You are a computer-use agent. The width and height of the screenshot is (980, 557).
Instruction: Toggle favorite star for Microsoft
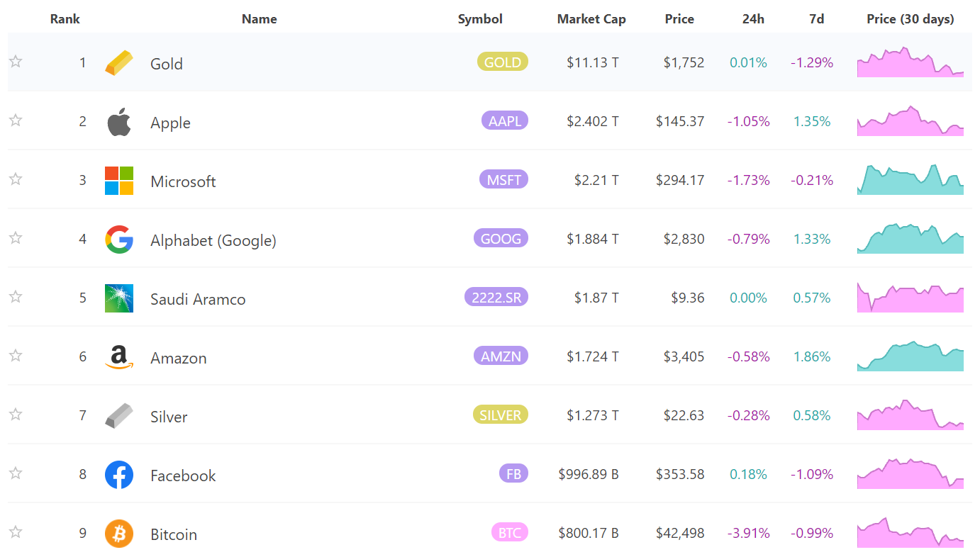click(16, 179)
